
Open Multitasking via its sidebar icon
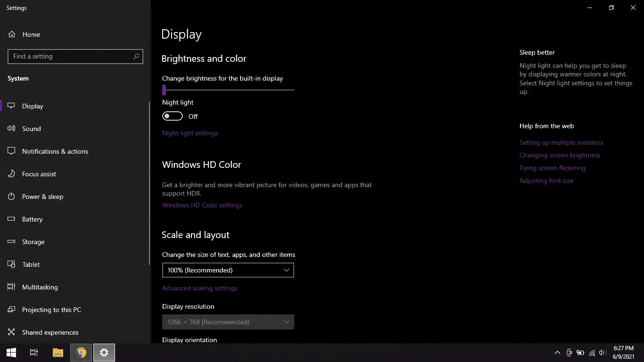tap(12, 287)
